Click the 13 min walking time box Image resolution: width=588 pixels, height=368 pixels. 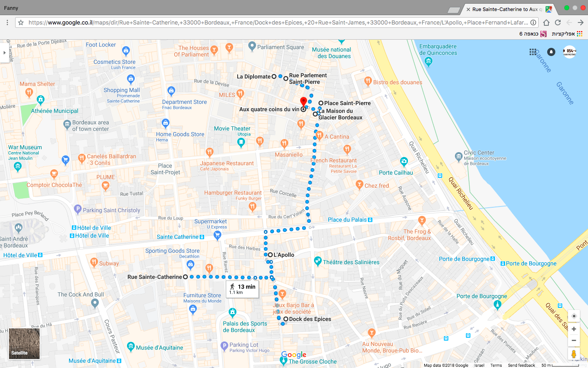(x=243, y=289)
